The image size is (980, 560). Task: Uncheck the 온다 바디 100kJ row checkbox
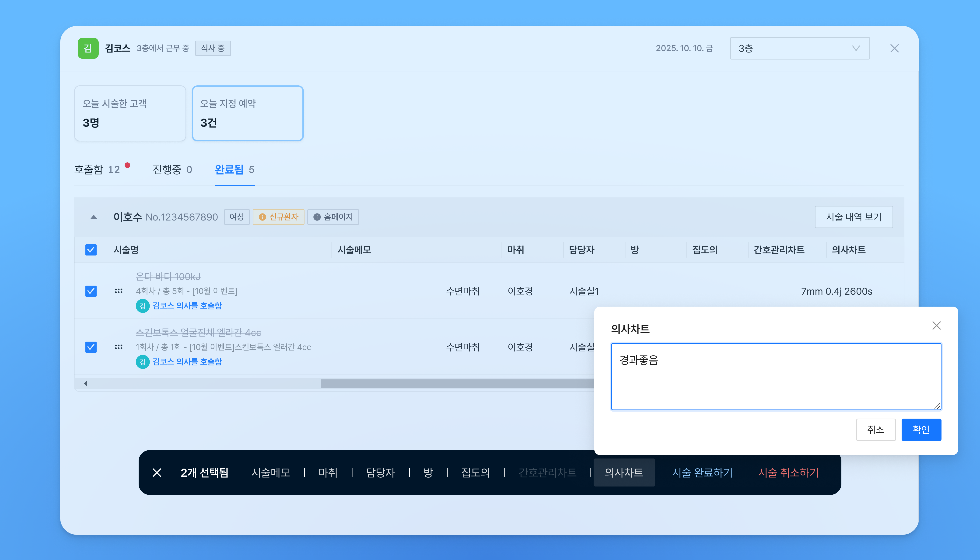coord(91,291)
